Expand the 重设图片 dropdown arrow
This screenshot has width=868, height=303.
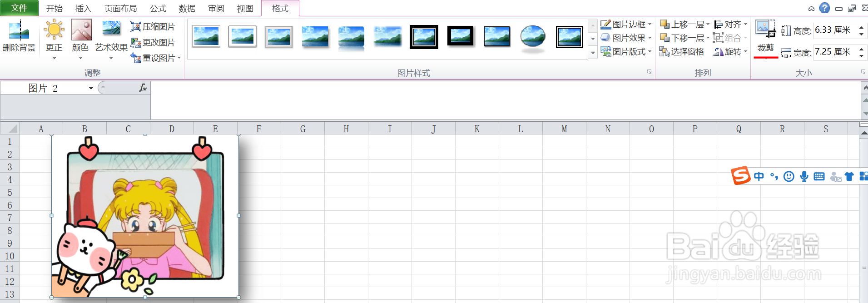click(179, 58)
